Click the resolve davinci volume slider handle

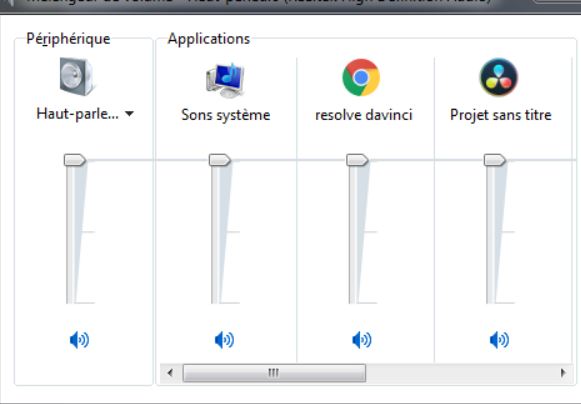coord(357,160)
